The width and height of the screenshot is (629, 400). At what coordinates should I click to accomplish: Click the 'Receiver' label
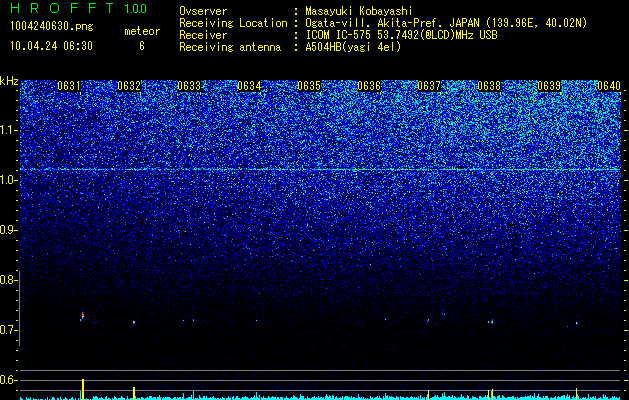pyautogui.click(x=203, y=35)
